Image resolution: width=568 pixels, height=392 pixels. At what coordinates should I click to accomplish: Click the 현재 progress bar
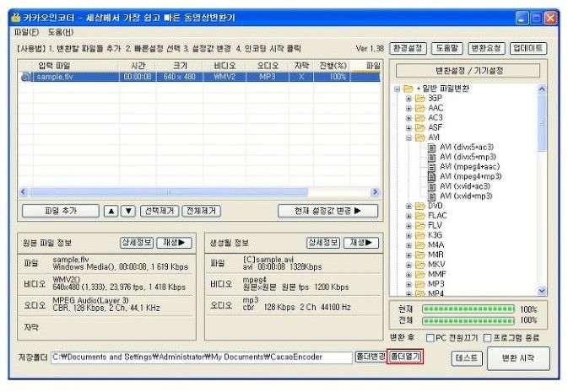[x=468, y=309]
